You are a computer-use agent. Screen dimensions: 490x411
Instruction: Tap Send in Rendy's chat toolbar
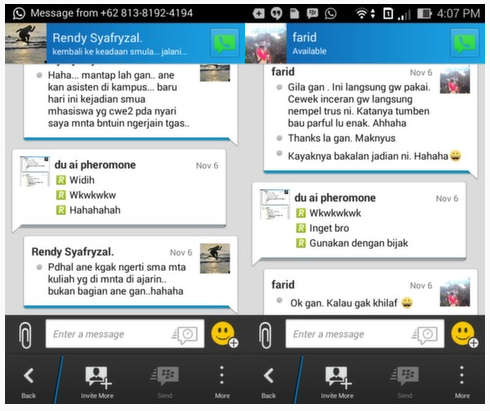point(165,382)
